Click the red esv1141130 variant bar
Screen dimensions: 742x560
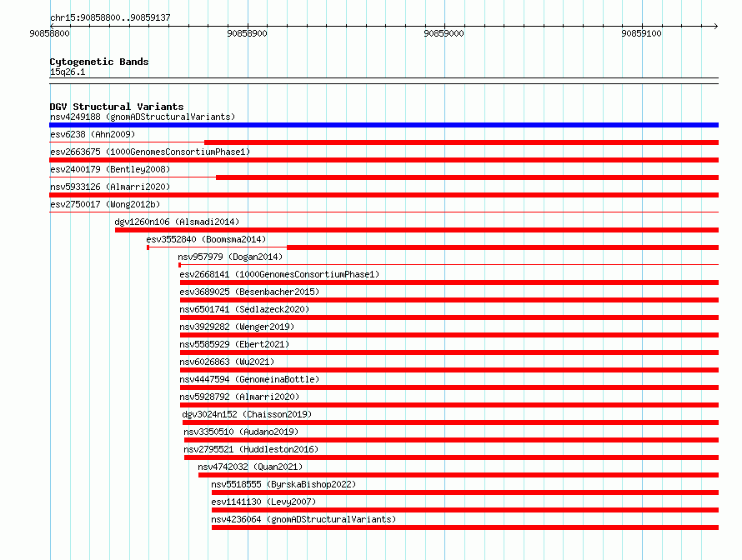[x=465, y=510]
